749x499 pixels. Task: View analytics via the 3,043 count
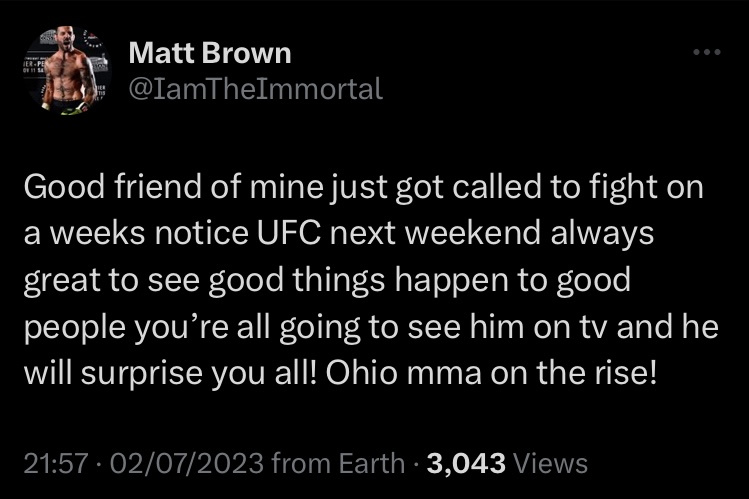click(466, 463)
